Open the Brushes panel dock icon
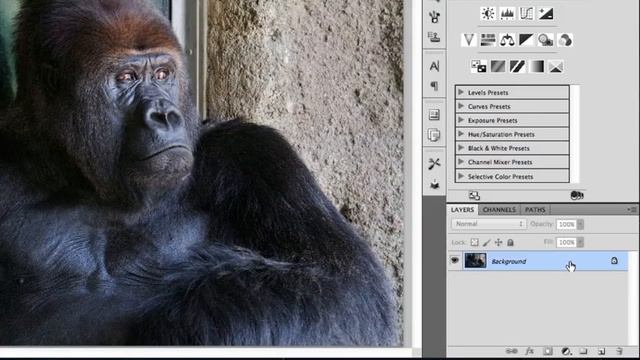This screenshot has height=360, width=640. coord(434,16)
